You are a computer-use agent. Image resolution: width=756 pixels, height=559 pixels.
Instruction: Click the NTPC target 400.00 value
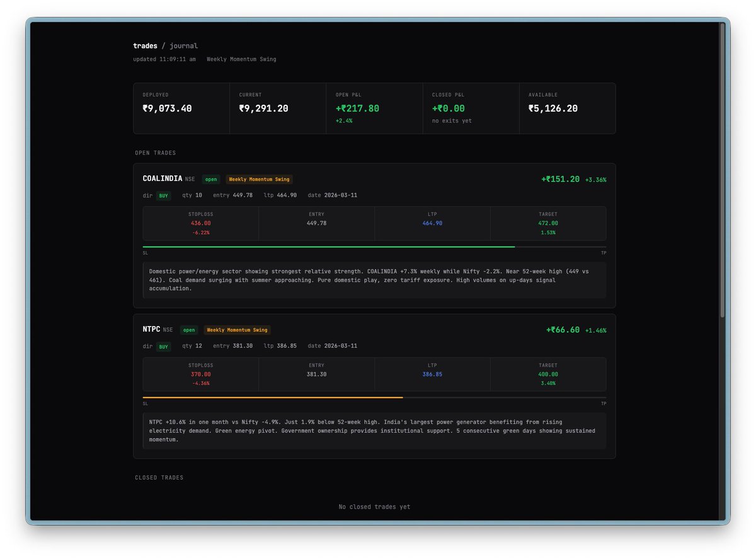click(548, 374)
